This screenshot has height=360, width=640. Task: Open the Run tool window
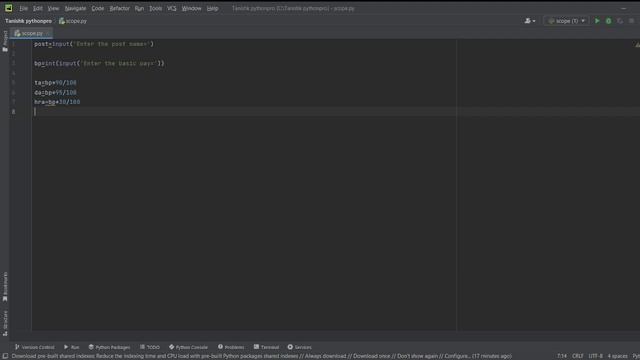click(x=71, y=347)
